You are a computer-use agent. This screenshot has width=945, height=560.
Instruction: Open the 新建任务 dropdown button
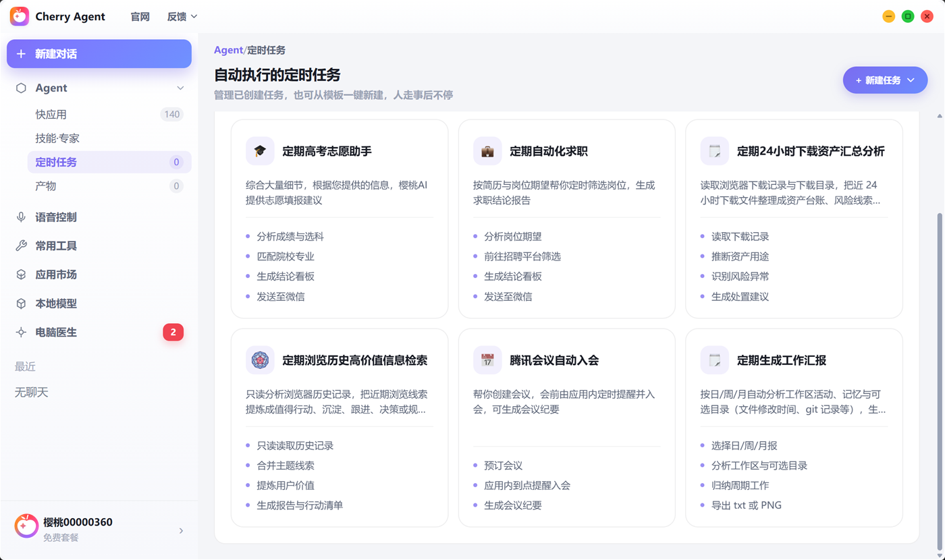pos(885,80)
